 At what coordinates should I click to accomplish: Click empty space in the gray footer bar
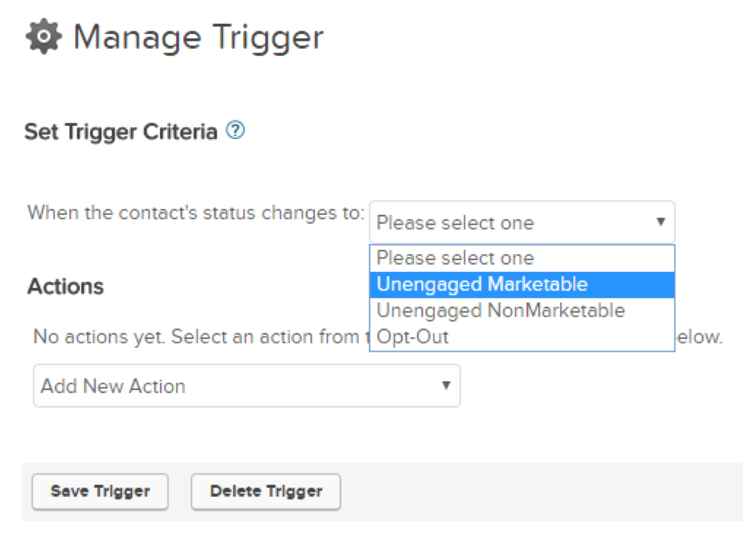point(541,492)
